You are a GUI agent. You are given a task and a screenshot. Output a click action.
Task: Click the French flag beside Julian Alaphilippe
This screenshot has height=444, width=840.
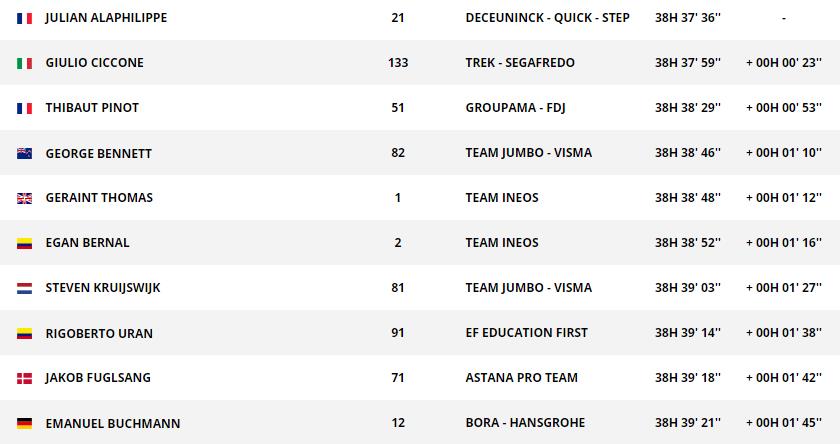[x=24, y=18]
